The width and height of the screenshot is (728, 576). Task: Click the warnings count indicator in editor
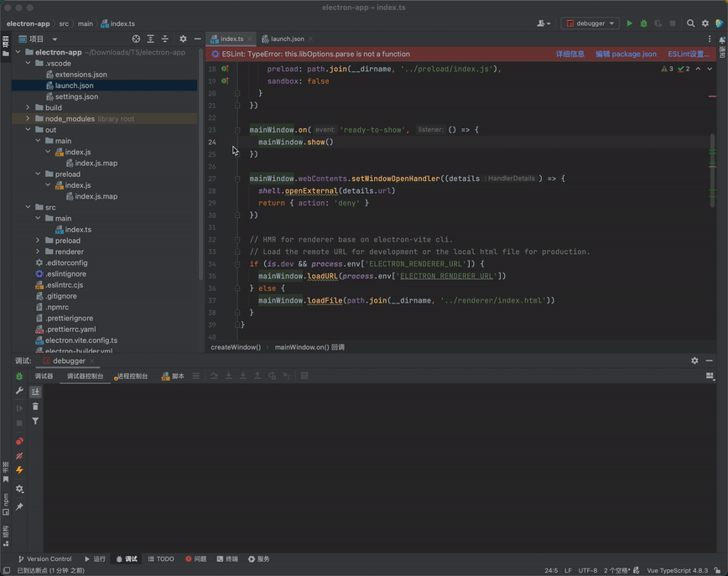(667, 69)
